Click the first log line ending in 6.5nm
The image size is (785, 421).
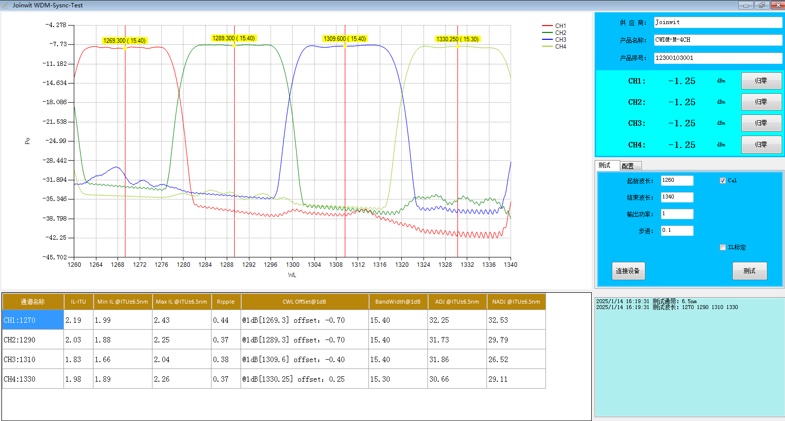(646, 301)
